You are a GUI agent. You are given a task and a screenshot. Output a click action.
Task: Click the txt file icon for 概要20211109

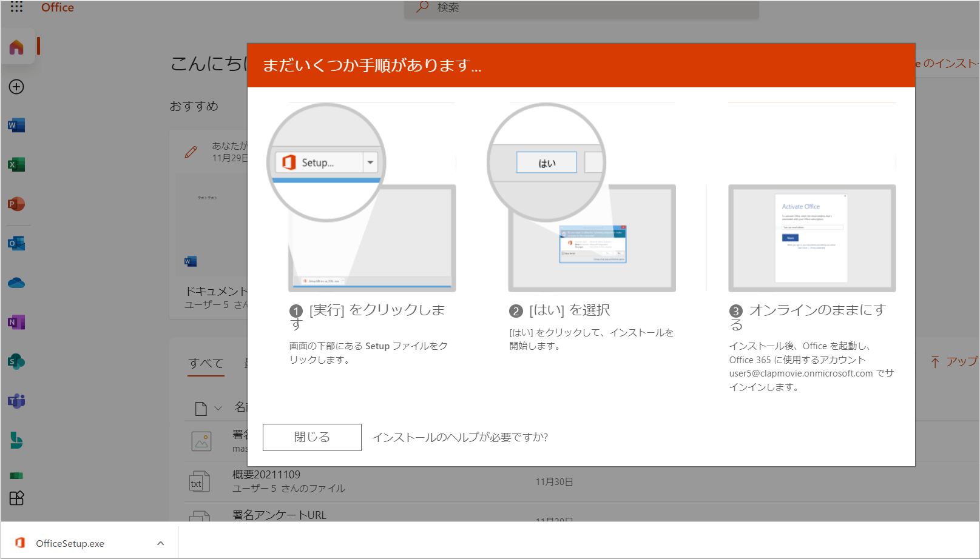200,481
